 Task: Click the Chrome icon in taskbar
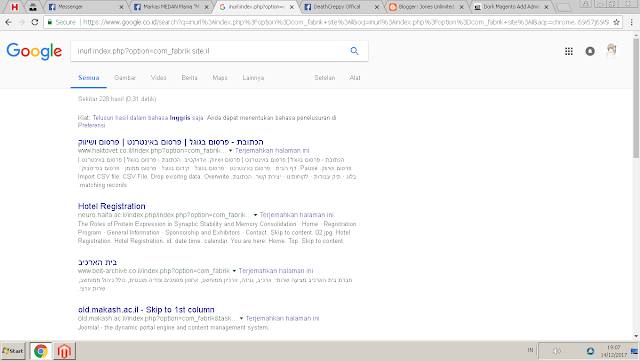tap(40, 351)
